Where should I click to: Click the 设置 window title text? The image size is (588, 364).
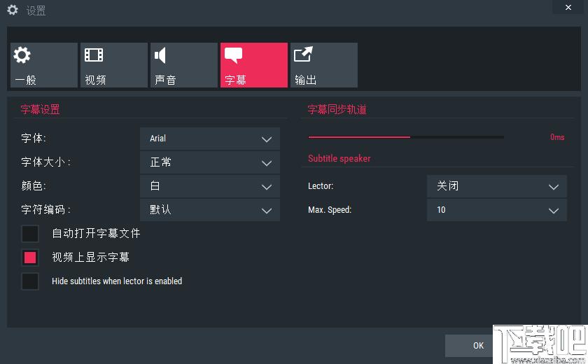(x=36, y=10)
